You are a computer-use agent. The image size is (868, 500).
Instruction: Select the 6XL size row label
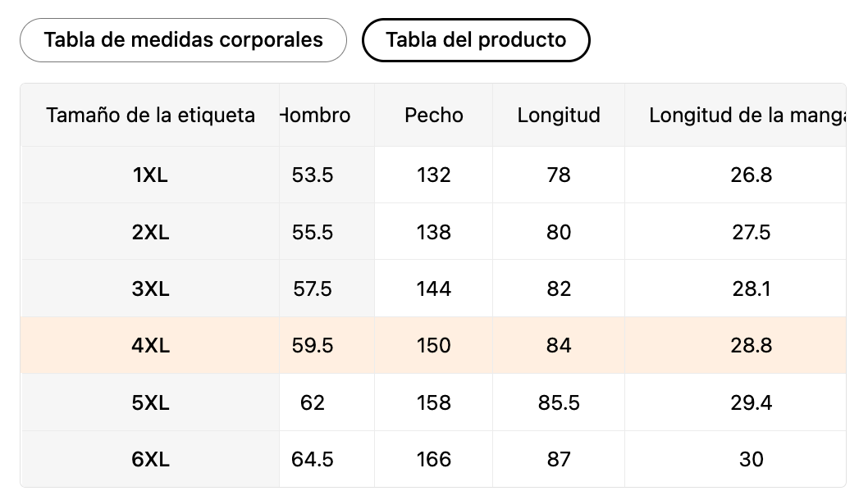pyautogui.click(x=150, y=459)
